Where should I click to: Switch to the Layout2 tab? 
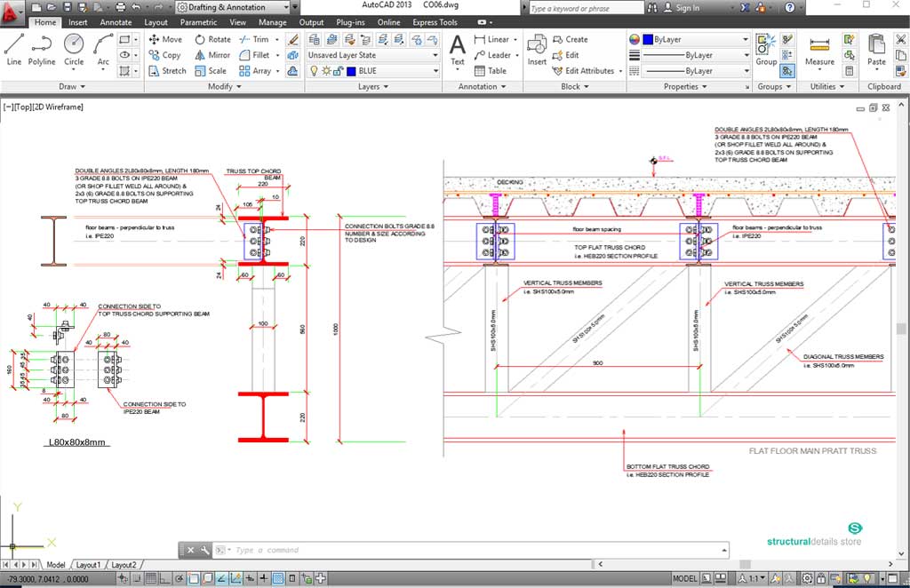tap(124, 564)
